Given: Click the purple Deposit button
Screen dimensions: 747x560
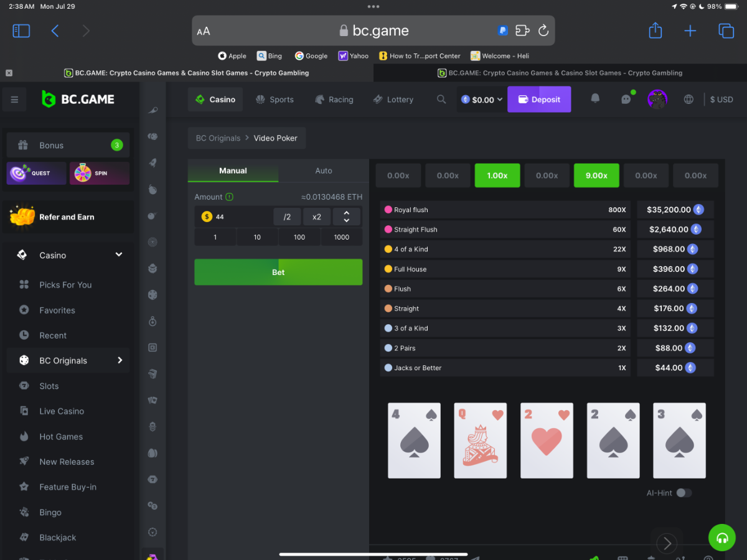Looking at the screenshot, I should click(539, 100).
